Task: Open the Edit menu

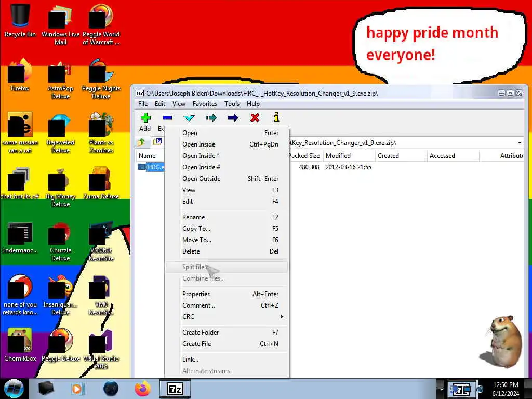Action: [x=160, y=104]
